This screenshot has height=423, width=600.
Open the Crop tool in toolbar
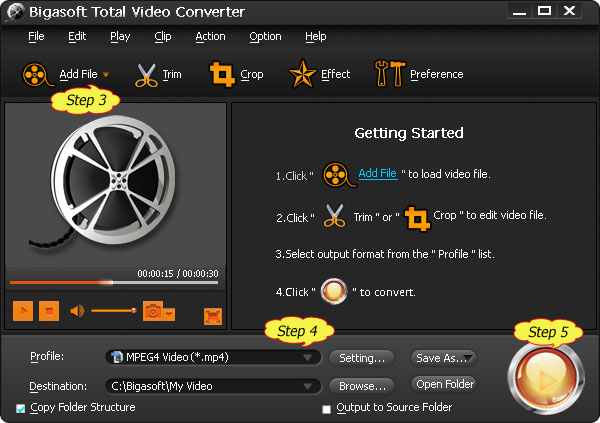[x=222, y=74]
